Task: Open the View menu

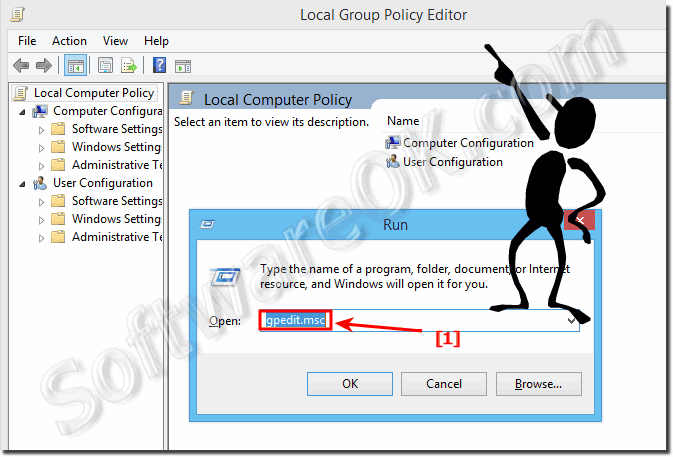Action: point(115,41)
